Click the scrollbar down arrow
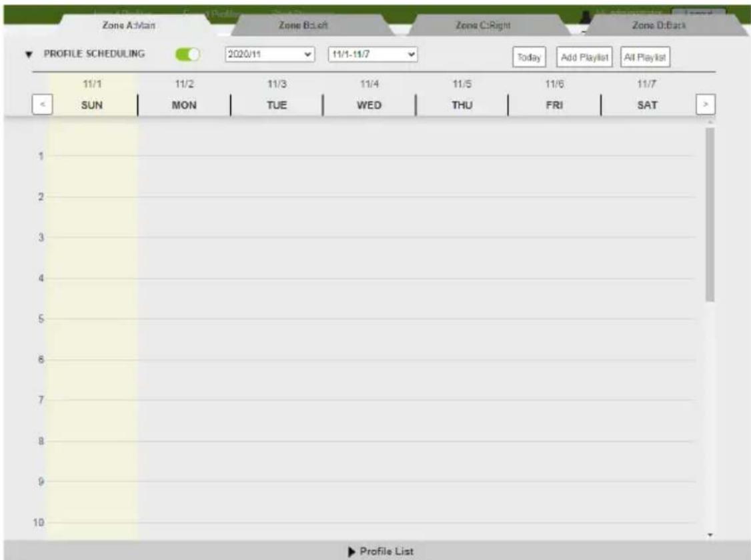Screen dimensions: 751x560 [710, 535]
